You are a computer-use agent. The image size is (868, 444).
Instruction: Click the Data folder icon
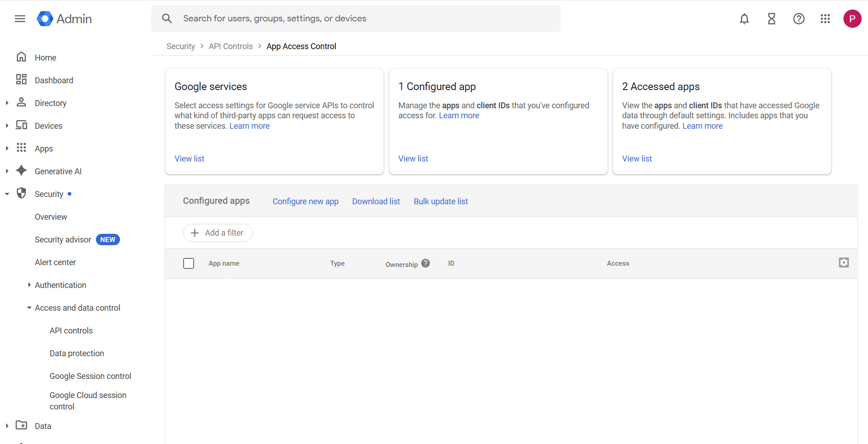click(x=21, y=425)
